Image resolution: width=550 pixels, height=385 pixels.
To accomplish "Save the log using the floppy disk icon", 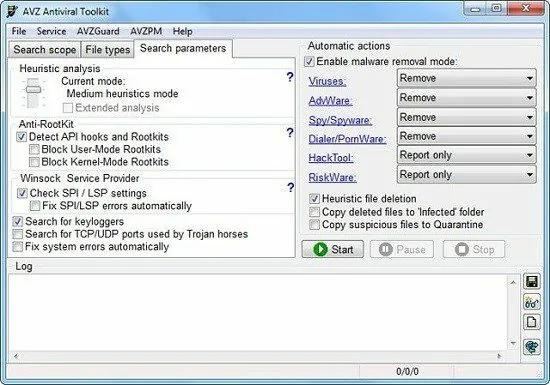I will click(532, 282).
